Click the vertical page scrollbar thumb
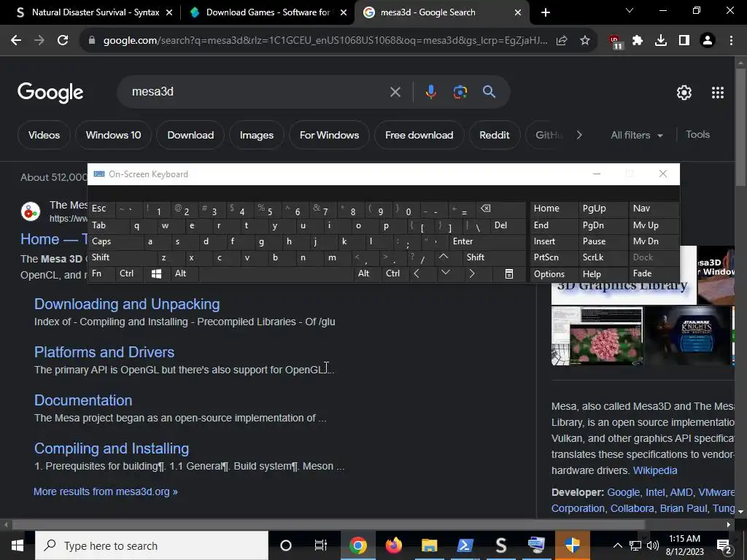Screen dimensions: 747x560 740,127
